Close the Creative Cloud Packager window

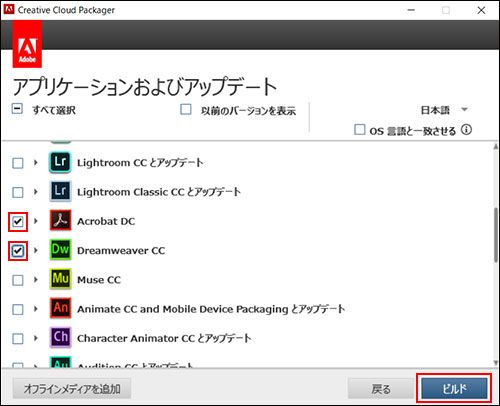pos(481,10)
